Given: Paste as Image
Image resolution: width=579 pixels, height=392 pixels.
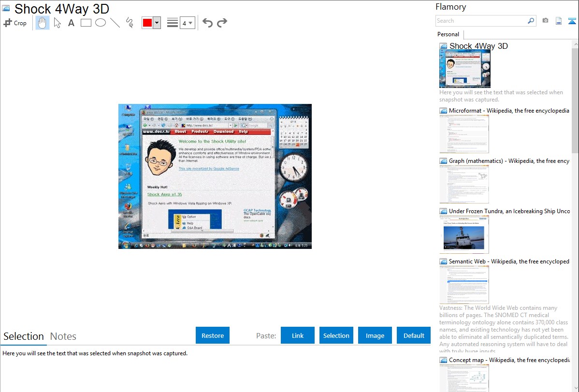Looking at the screenshot, I should pyautogui.click(x=375, y=335).
